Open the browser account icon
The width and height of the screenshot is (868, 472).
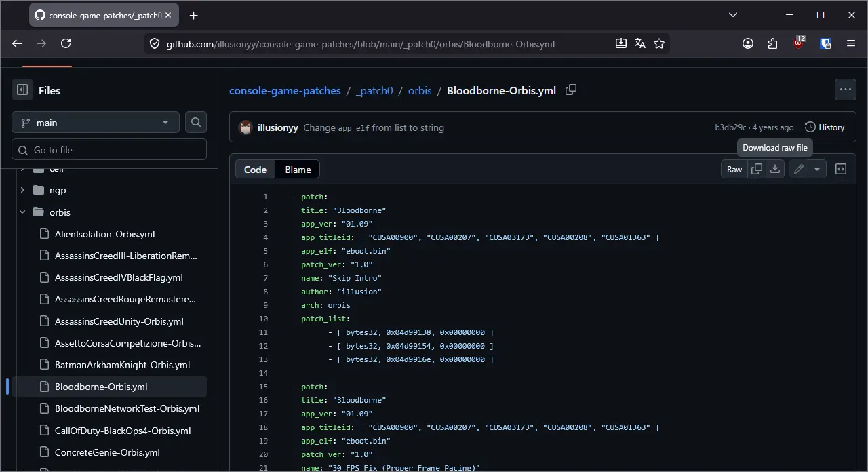tap(748, 43)
